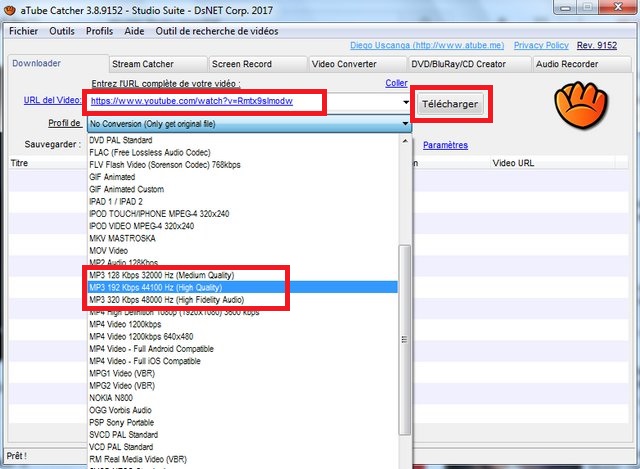
Task: Select MP3 320 Kbps High Fidelity Audio profile
Action: click(242, 300)
